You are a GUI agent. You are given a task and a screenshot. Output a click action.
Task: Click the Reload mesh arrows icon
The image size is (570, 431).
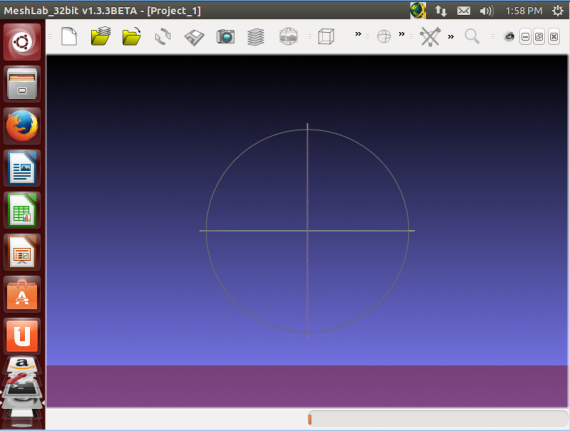(163, 36)
